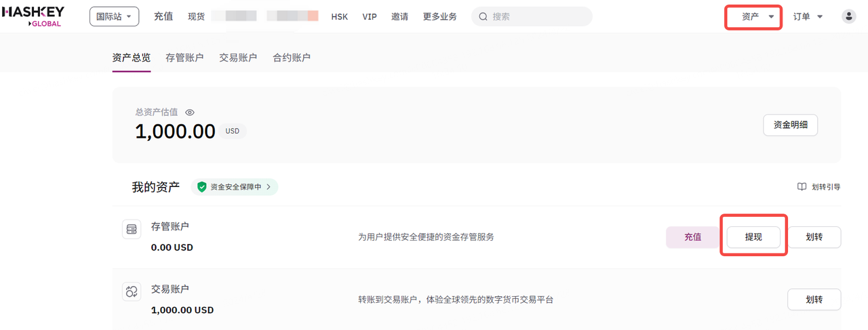Open 资金明细 fund details
Image resolution: width=868 pixels, height=330 pixels.
pyautogui.click(x=790, y=125)
